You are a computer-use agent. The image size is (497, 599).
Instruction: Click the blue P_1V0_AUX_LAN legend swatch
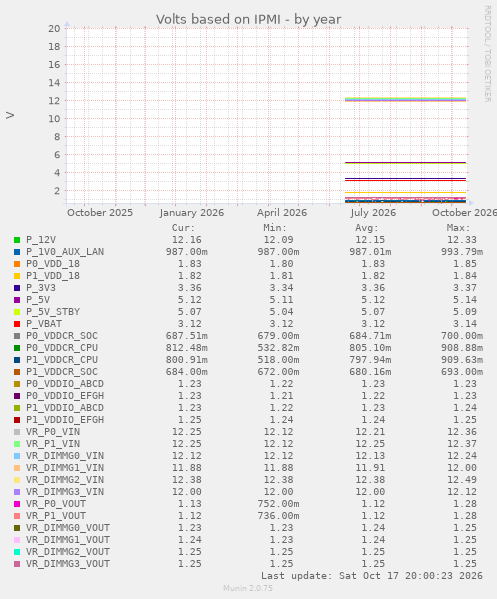pos(17,252)
